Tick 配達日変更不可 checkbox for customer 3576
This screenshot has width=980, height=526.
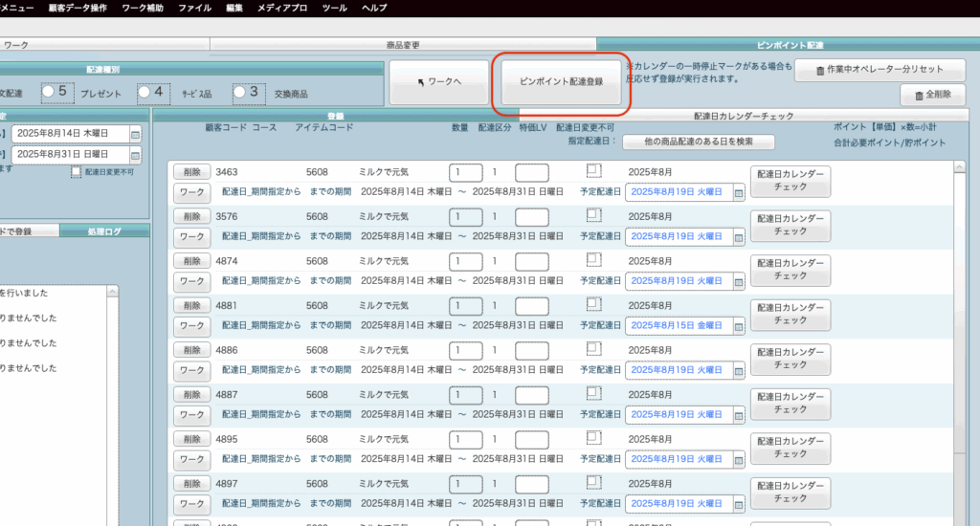coord(593,214)
